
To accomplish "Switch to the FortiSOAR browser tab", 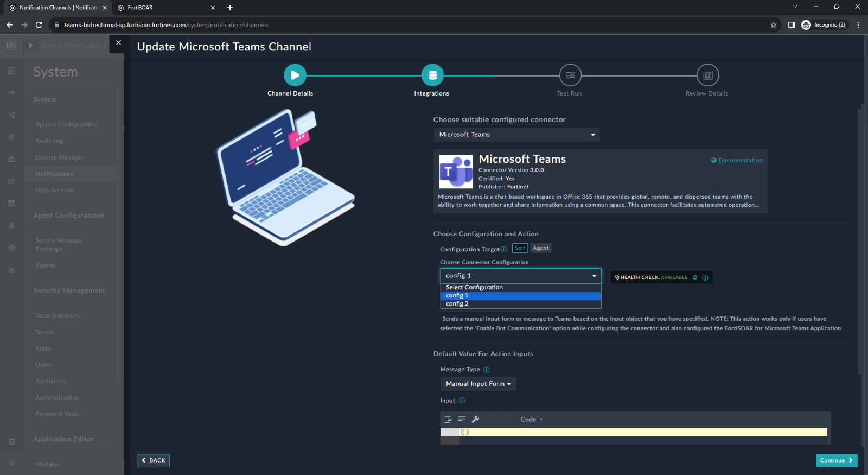I will 163,8.
